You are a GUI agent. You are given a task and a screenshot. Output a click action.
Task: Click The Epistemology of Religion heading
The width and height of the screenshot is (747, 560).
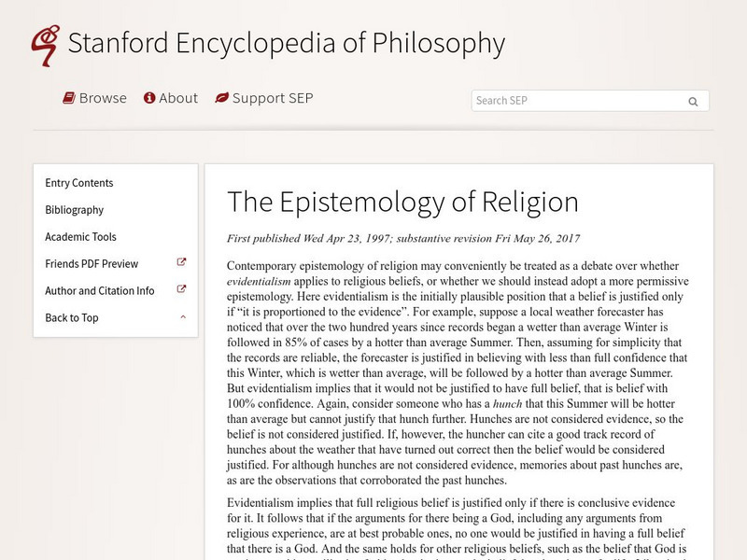coord(402,202)
